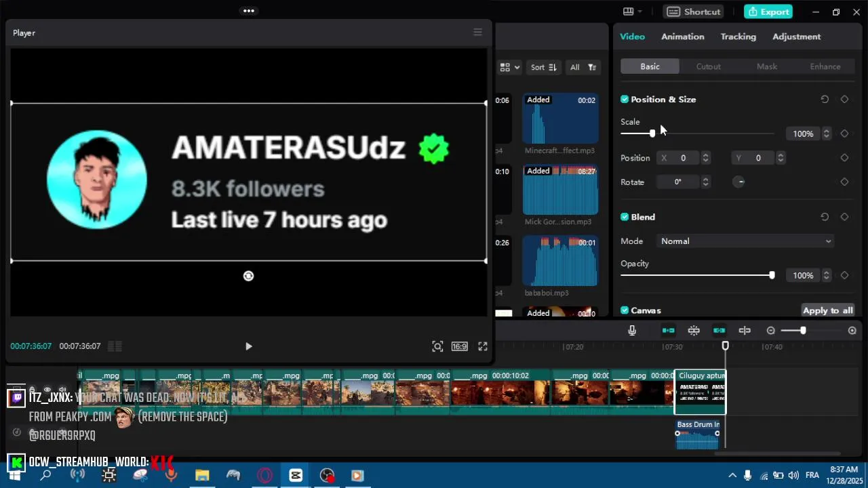
Task: Click the Position X stepper arrows
Action: click(x=705, y=158)
